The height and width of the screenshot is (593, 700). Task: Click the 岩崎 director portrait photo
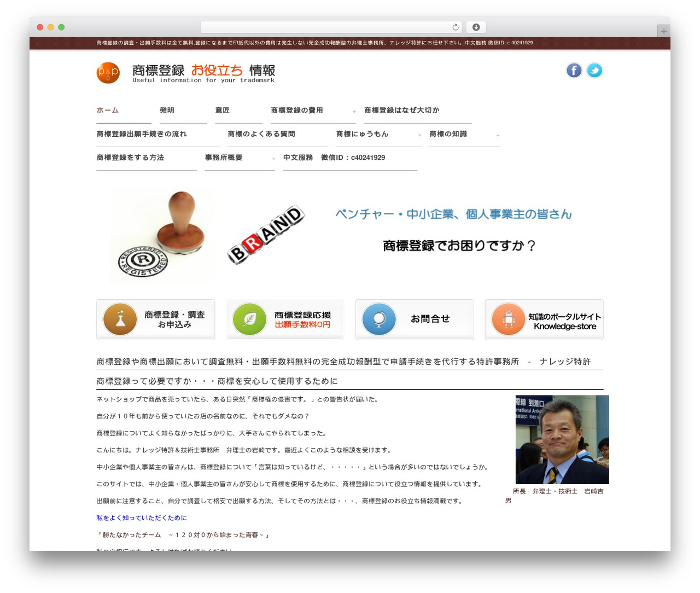pos(562,440)
